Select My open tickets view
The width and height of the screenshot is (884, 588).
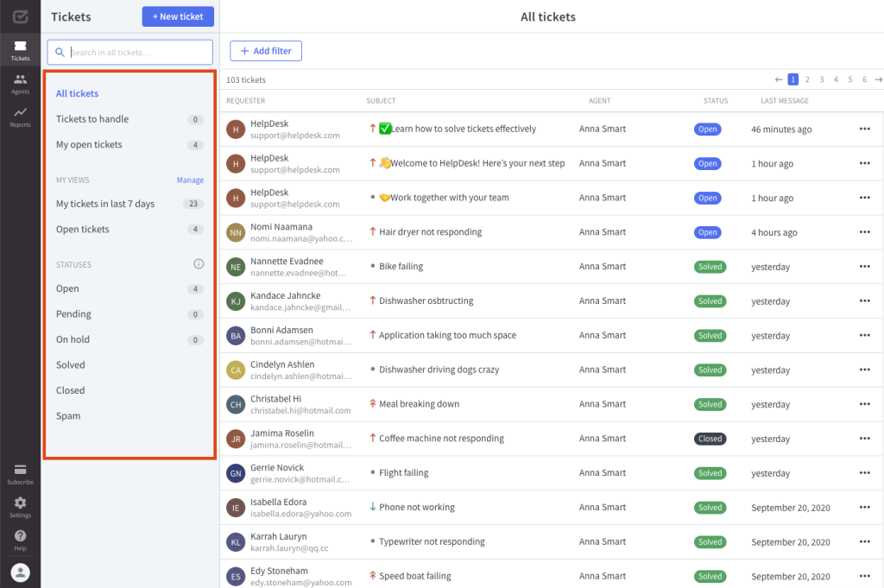pyautogui.click(x=90, y=145)
